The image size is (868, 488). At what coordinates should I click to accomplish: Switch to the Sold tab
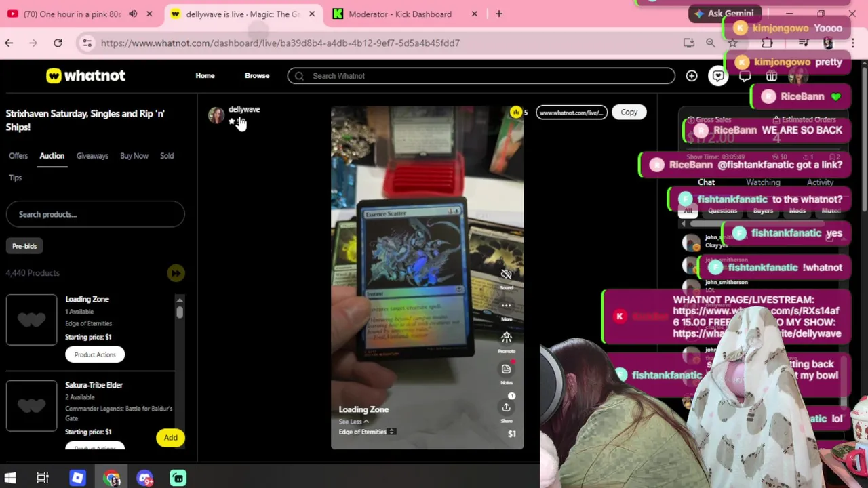(167, 156)
